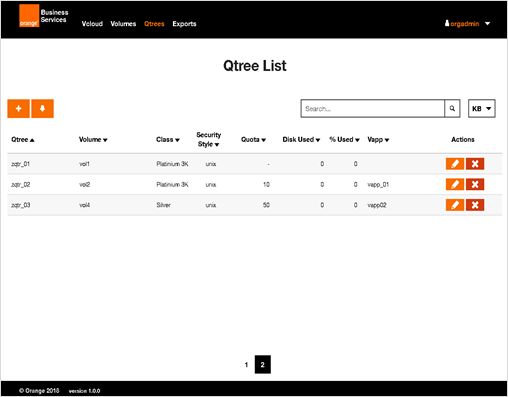Open the orgadmin user menu
Image resolution: width=508 pixels, height=397 pixels.
[x=467, y=24]
